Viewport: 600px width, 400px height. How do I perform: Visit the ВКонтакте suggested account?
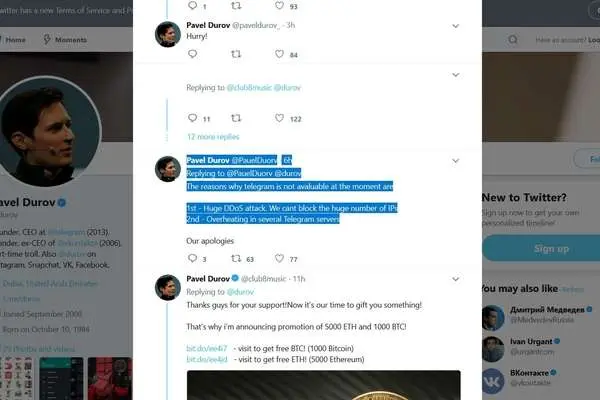[x=529, y=372]
